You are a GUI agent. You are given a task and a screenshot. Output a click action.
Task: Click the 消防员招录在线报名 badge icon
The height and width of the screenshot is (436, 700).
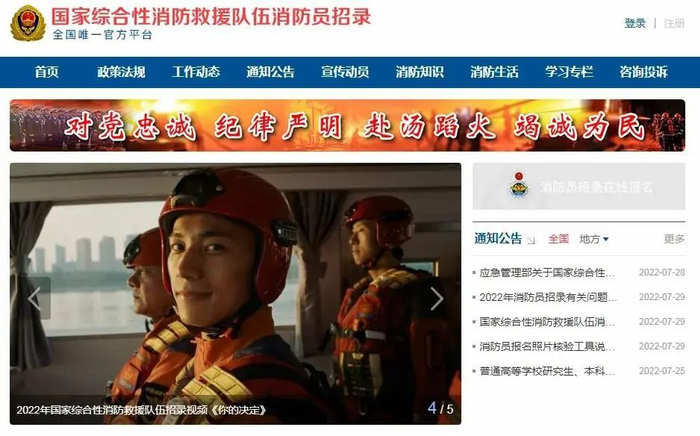click(519, 185)
